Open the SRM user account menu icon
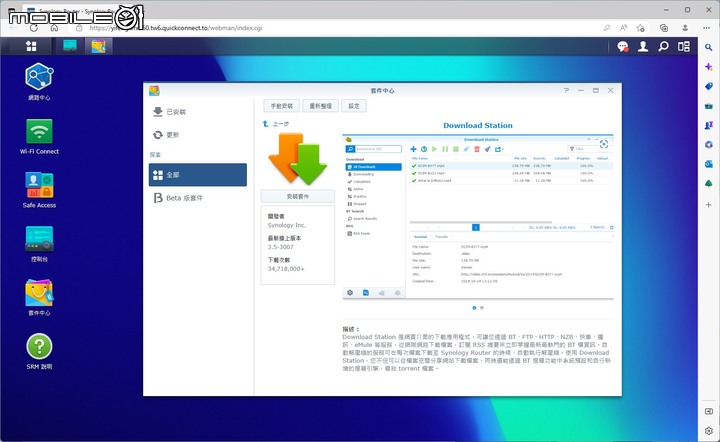 (643, 46)
